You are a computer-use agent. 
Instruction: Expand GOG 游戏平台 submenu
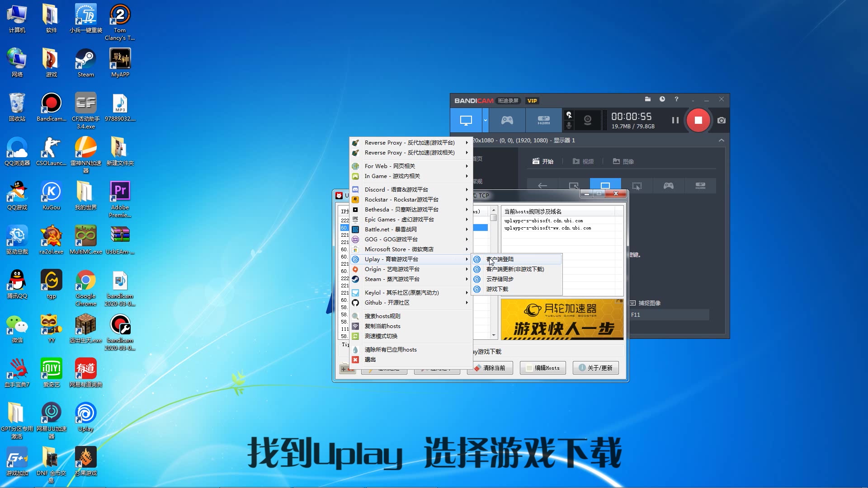(411, 239)
